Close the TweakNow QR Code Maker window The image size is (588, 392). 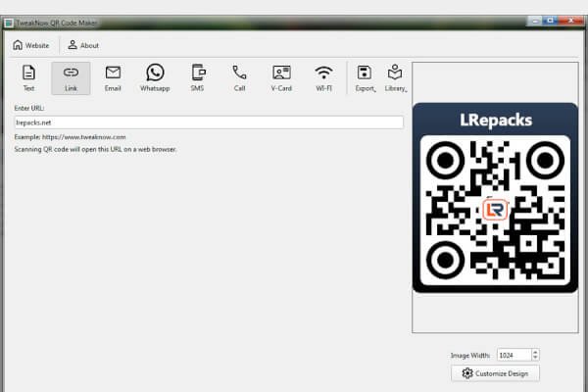pos(570,21)
